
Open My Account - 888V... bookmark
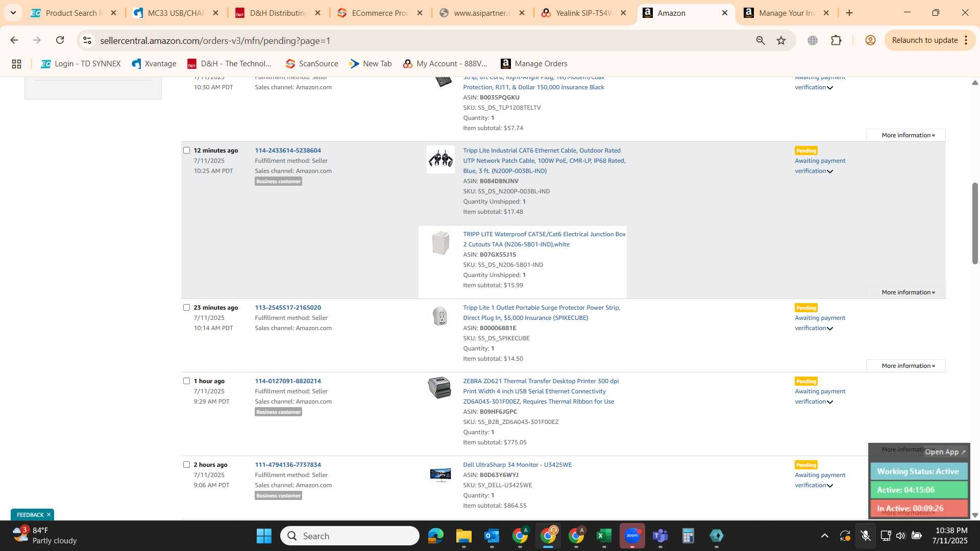coord(445,64)
